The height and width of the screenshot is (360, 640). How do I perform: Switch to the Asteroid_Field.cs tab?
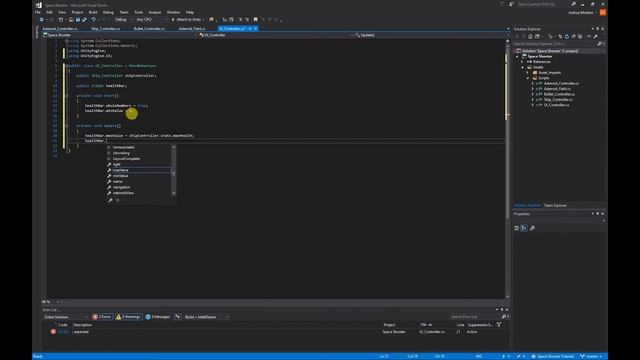click(x=192, y=29)
